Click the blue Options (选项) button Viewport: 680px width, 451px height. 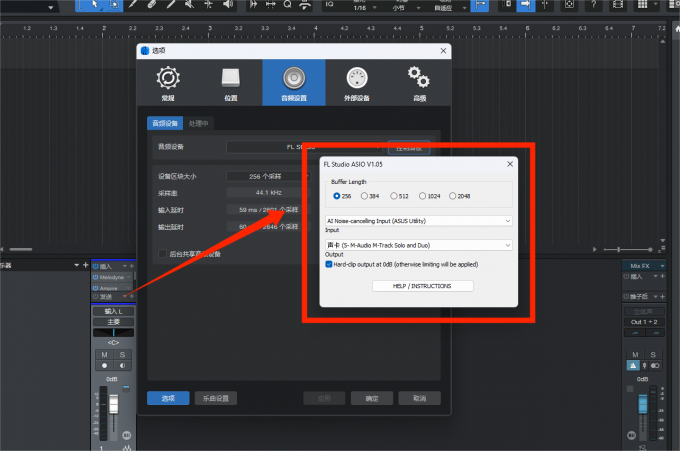pyautogui.click(x=168, y=398)
